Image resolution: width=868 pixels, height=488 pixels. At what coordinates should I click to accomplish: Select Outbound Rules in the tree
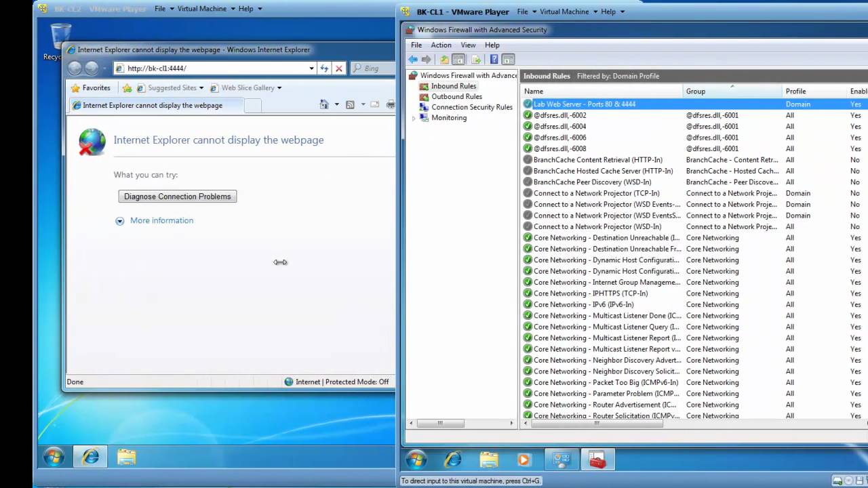click(456, 96)
